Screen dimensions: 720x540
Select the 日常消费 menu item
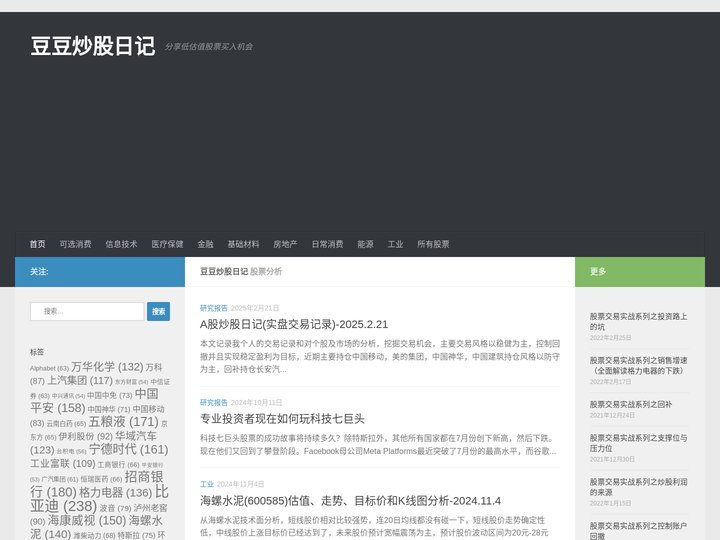(327, 244)
